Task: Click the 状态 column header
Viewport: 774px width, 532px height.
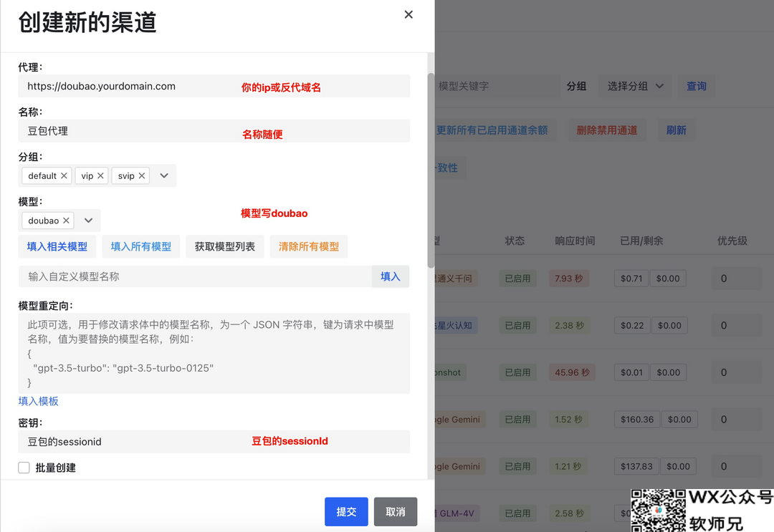Action: point(515,241)
